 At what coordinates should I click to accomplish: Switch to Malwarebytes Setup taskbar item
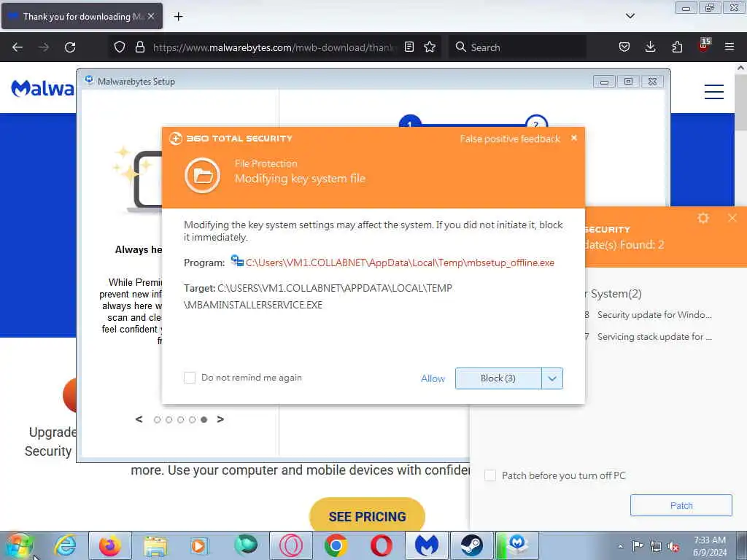pyautogui.click(x=517, y=545)
